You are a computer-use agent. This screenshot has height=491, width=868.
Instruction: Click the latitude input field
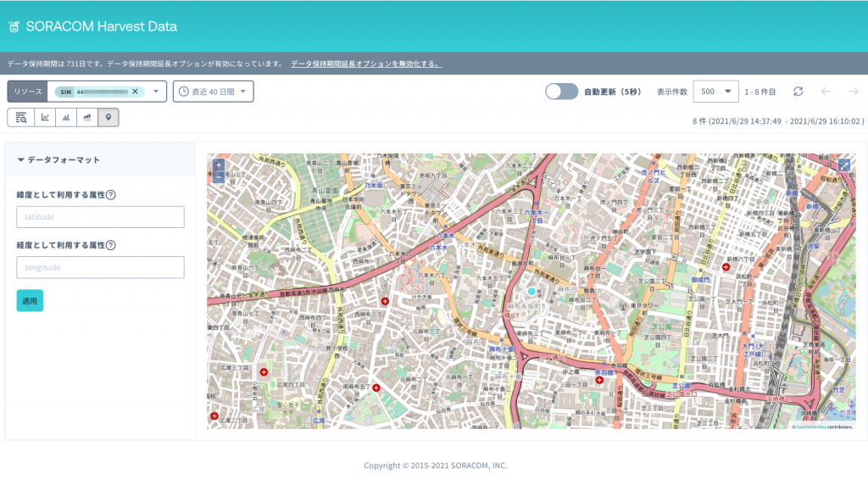[100, 217]
